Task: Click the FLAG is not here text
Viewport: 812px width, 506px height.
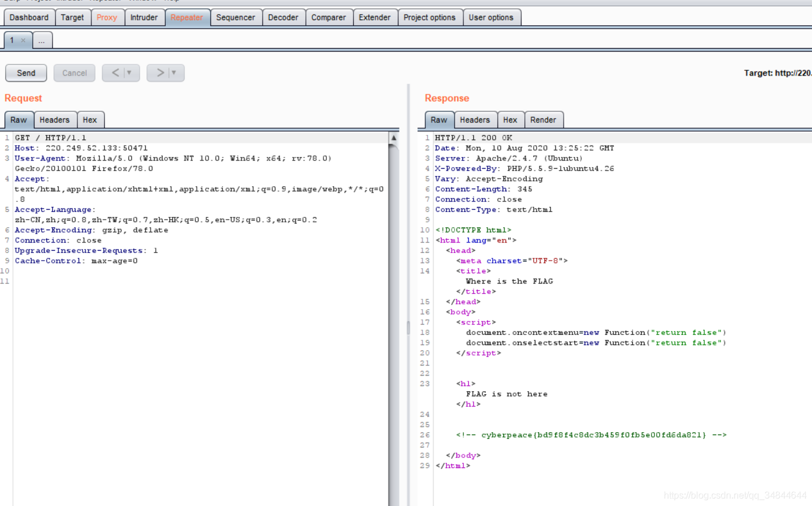Action: [507, 394]
